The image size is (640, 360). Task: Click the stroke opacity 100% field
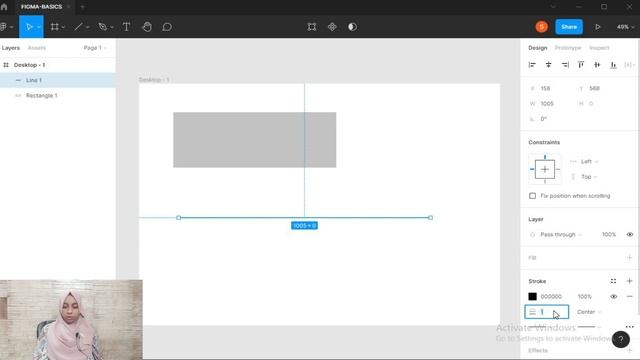(584, 297)
